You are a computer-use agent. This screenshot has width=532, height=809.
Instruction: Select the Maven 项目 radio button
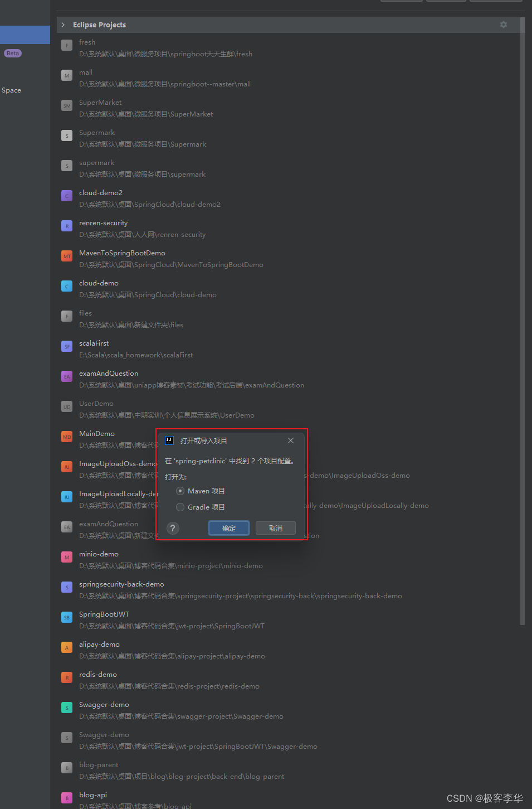(x=180, y=491)
